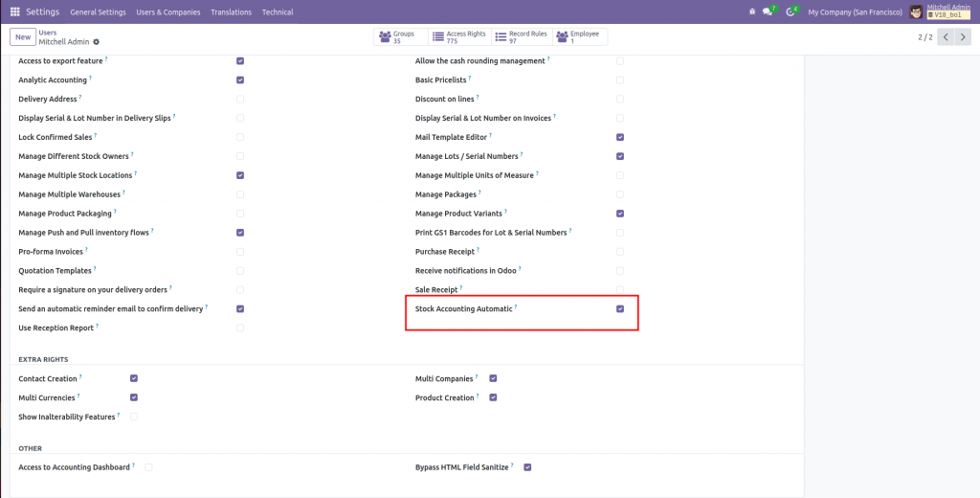Go to next record arrow

[x=966, y=37]
